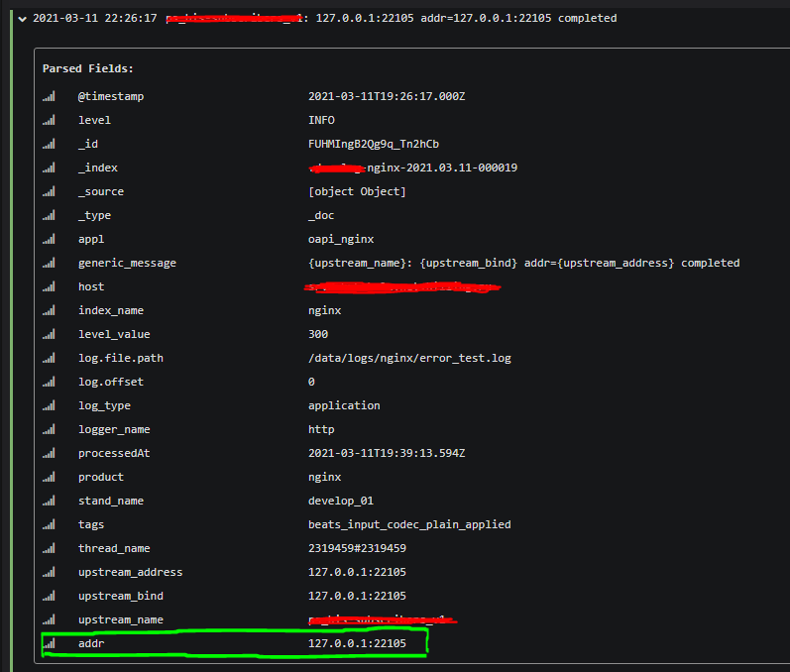Select level_value 300

pyautogui.click(x=318, y=334)
